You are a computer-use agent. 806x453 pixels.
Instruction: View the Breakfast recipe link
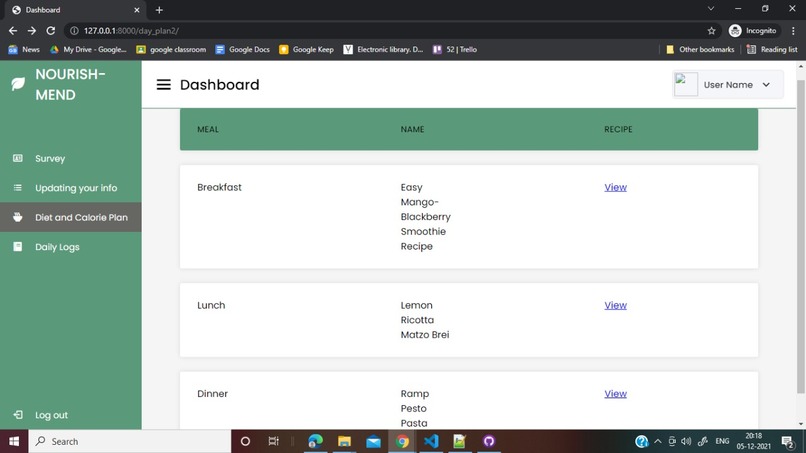click(x=615, y=187)
